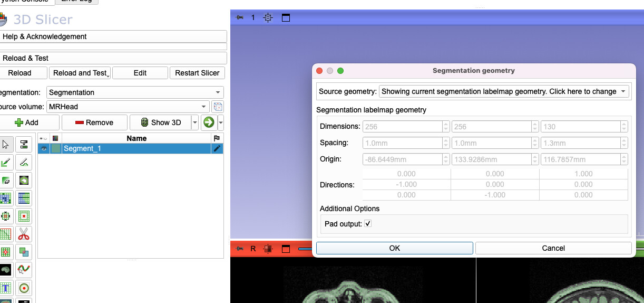Open the Segmentation node selector
This screenshot has width=644, height=303.
tap(135, 92)
